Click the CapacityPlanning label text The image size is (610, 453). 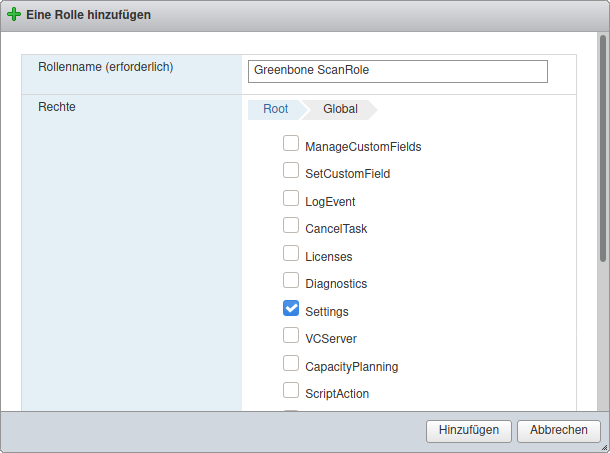tap(351, 367)
